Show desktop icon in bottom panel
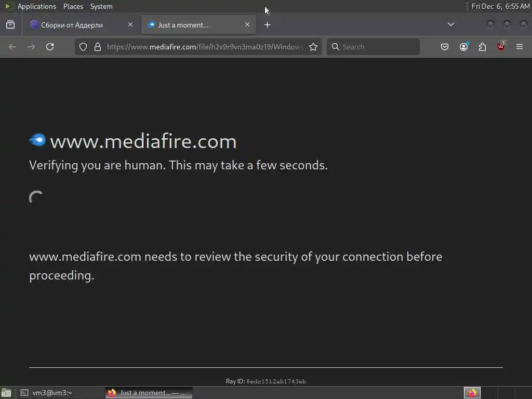The height and width of the screenshot is (399, 532). pos(6,393)
